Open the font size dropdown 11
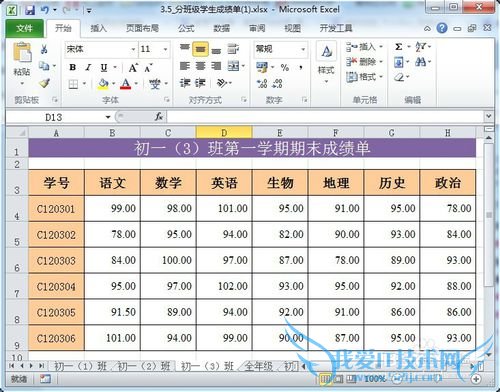The image size is (500, 392). point(165,49)
